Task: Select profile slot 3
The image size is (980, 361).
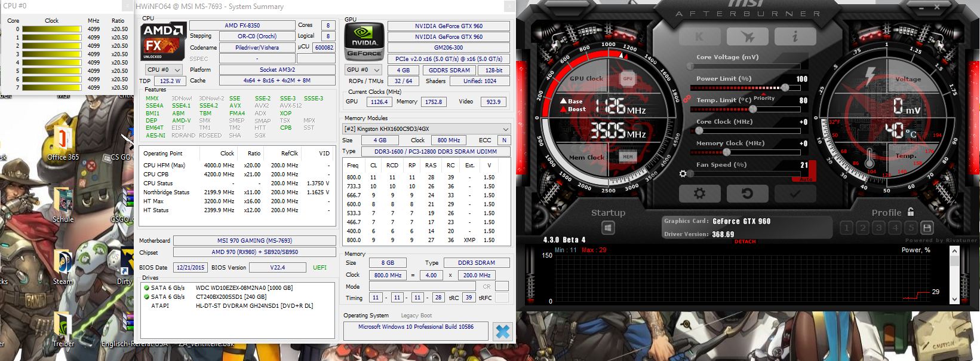Action: pyautogui.click(x=878, y=228)
